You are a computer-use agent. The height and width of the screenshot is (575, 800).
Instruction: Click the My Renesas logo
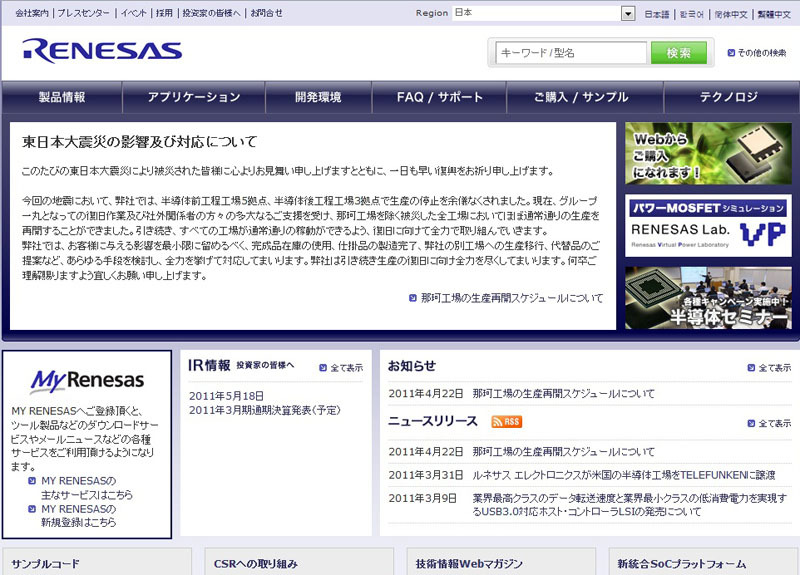click(x=87, y=380)
